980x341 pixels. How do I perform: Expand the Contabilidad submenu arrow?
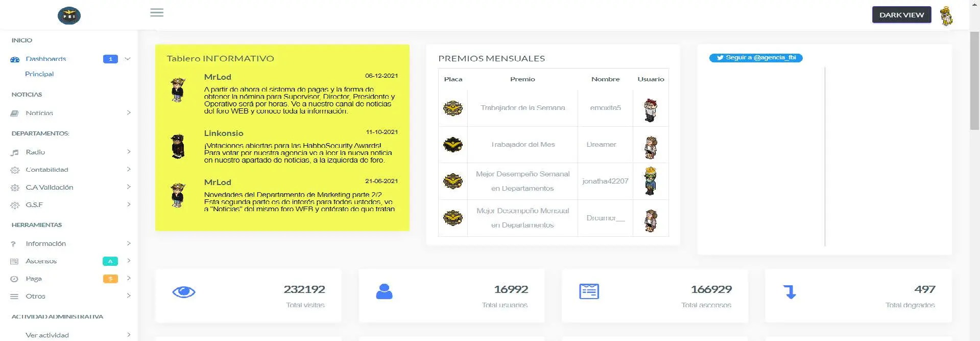[x=129, y=169]
